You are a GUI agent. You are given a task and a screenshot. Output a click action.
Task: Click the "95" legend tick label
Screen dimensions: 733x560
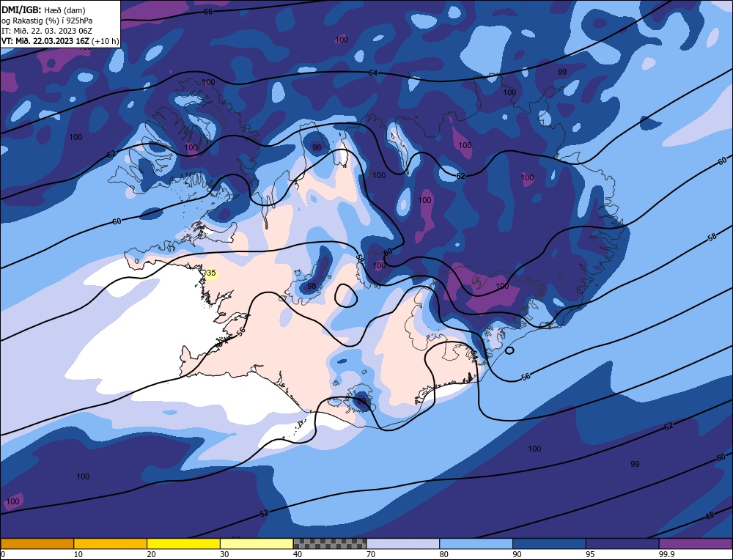point(590,554)
